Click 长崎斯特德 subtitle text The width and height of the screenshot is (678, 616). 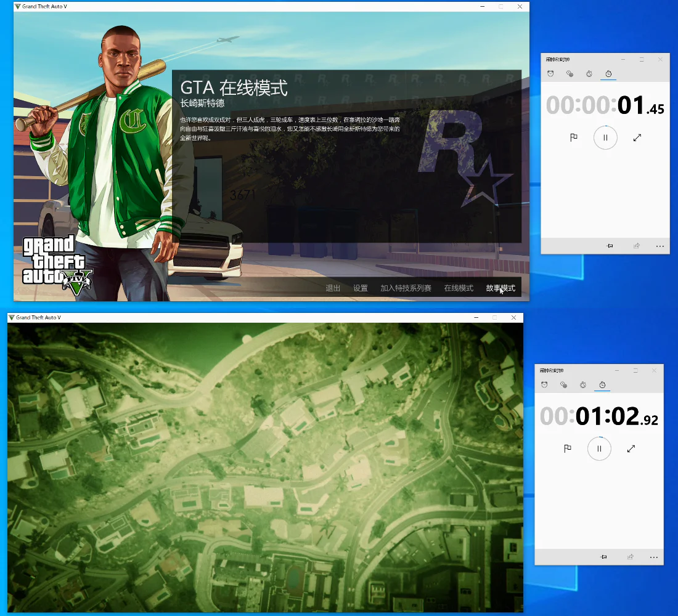tap(202, 103)
